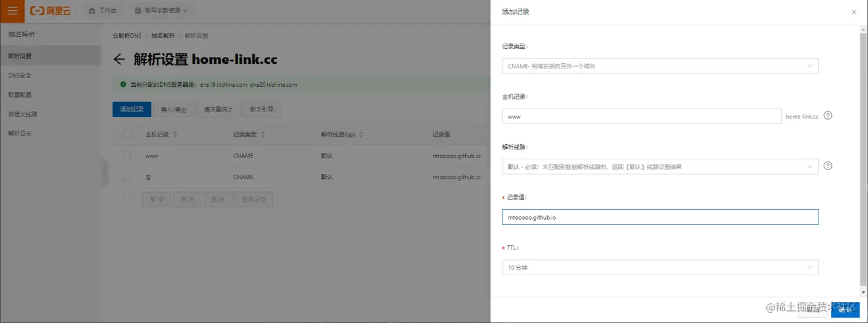Open the 解析线路 默认 dropdown

[660, 167]
